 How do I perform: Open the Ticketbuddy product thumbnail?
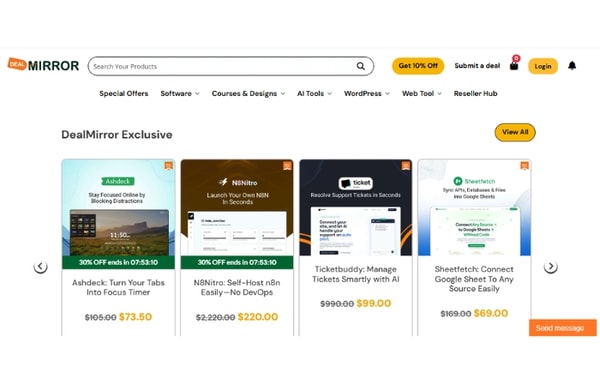tap(355, 208)
